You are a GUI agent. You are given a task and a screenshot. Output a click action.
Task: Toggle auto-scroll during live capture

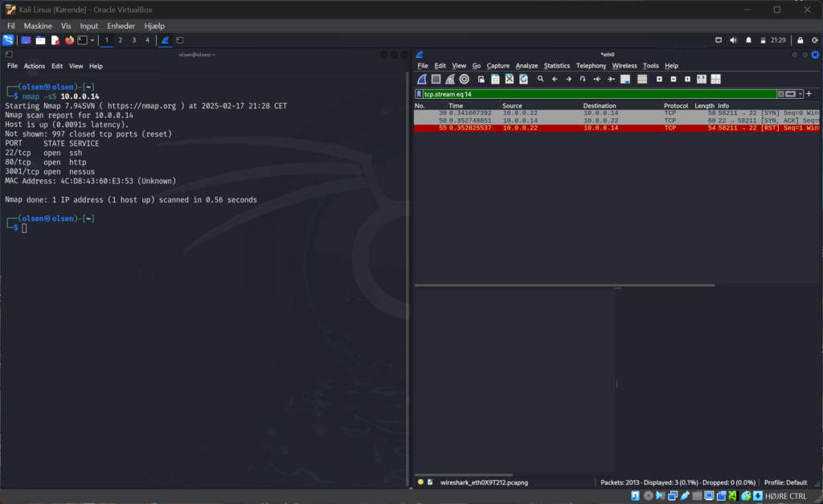click(x=625, y=79)
